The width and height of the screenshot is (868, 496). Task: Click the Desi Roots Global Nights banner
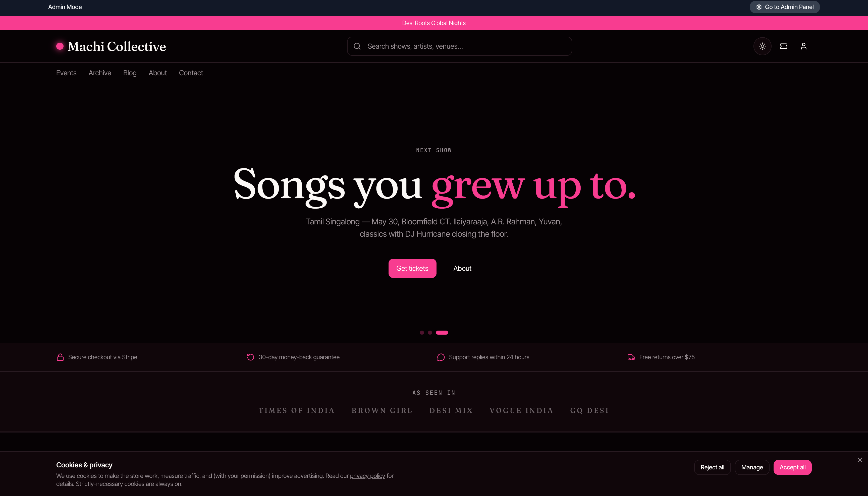point(433,23)
